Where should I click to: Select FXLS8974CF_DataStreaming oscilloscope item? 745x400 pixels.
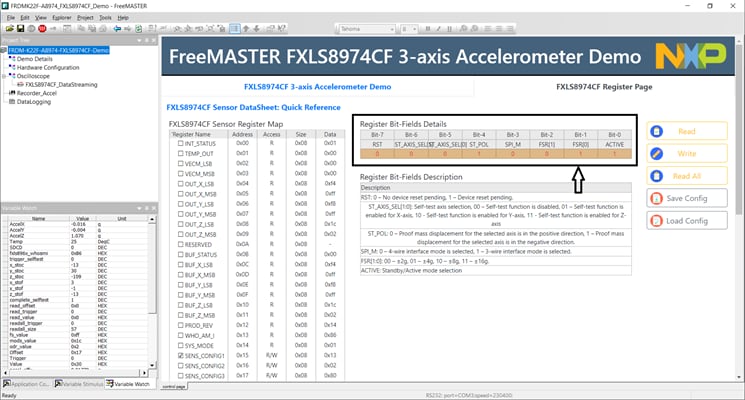coord(60,85)
